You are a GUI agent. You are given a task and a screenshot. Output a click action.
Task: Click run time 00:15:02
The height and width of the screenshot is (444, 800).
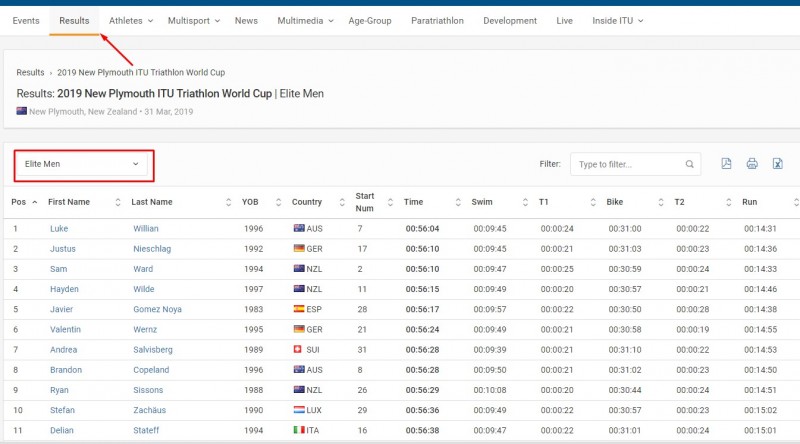click(x=760, y=410)
